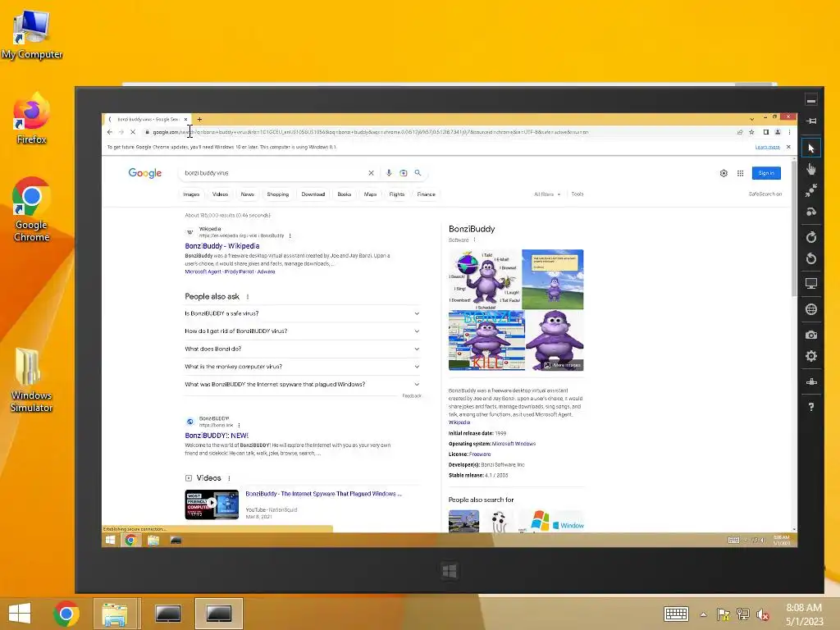
Task: Open the Freeware license link in knowledge panel
Action: point(479,454)
